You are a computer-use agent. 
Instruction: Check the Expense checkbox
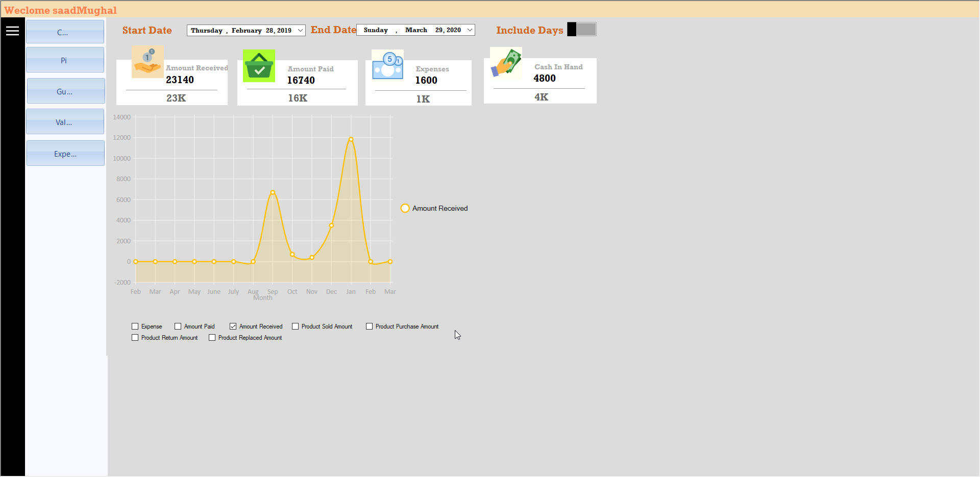(135, 327)
